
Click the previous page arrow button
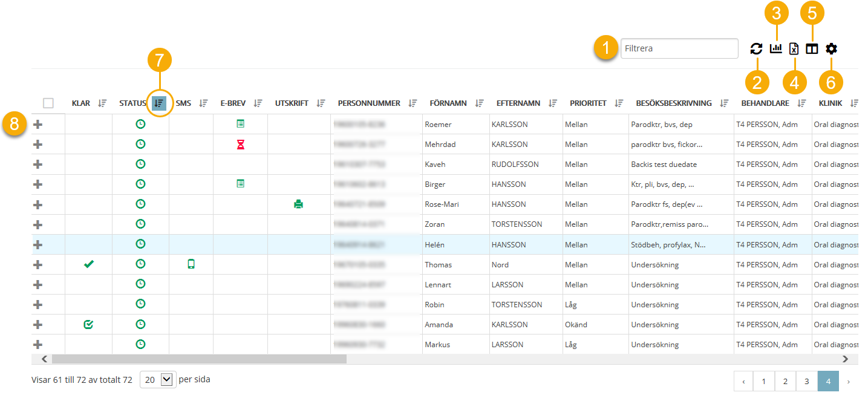(x=743, y=382)
